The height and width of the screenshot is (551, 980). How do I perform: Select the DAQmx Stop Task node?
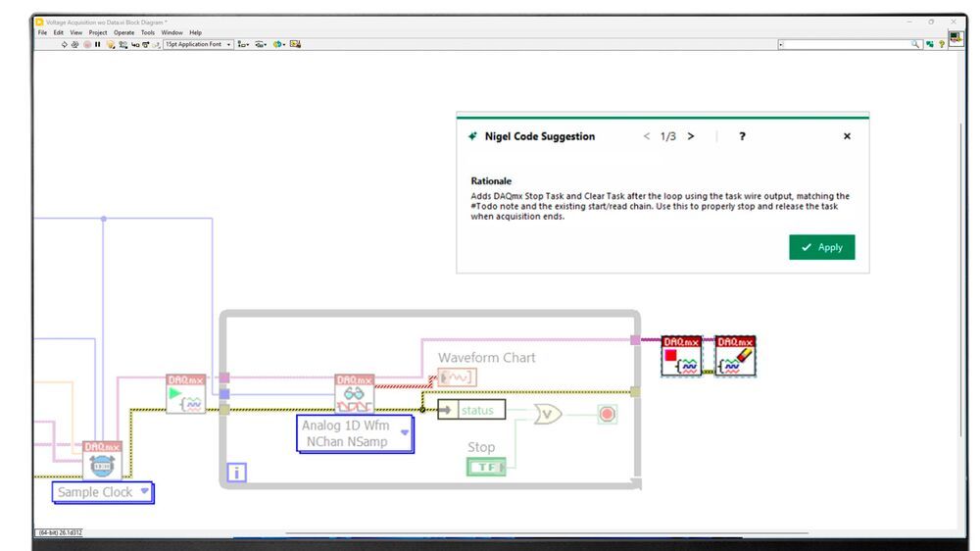pos(681,356)
